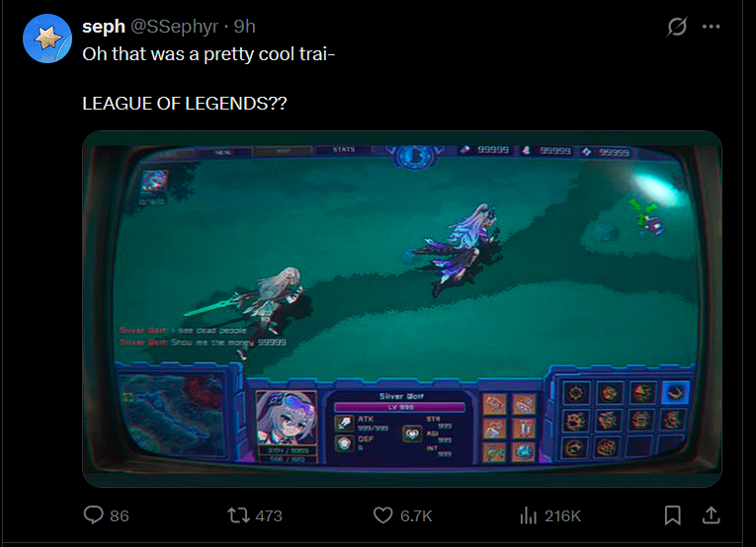Click the minimap in the game image
Viewport: 756px width, 547px height.
[173, 415]
